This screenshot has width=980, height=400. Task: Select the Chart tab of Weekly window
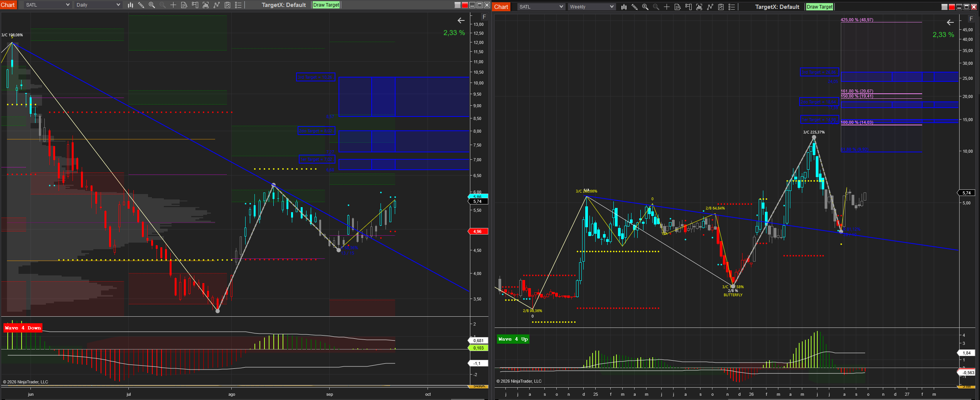click(x=501, y=7)
